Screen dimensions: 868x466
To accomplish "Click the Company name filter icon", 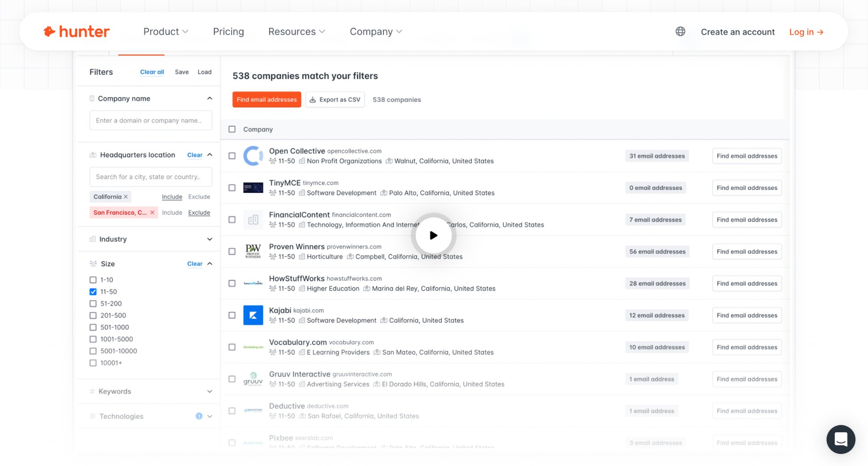I will pyautogui.click(x=92, y=98).
